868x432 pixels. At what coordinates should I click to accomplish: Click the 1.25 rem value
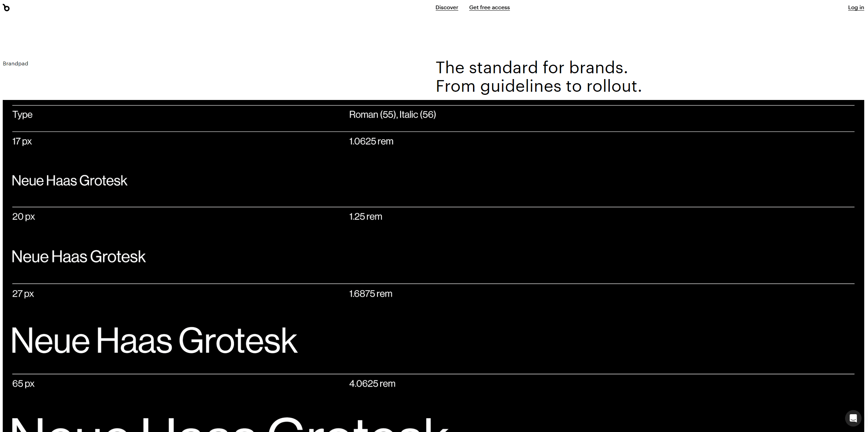(366, 217)
